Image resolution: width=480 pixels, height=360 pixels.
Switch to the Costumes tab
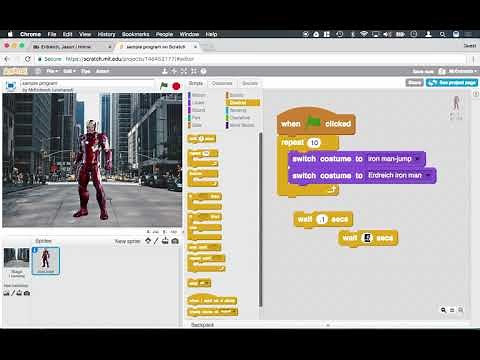[222, 83]
